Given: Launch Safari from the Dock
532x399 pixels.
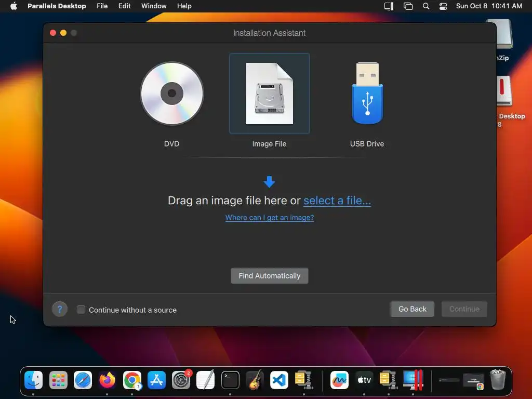Looking at the screenshot, I should 83,380.
